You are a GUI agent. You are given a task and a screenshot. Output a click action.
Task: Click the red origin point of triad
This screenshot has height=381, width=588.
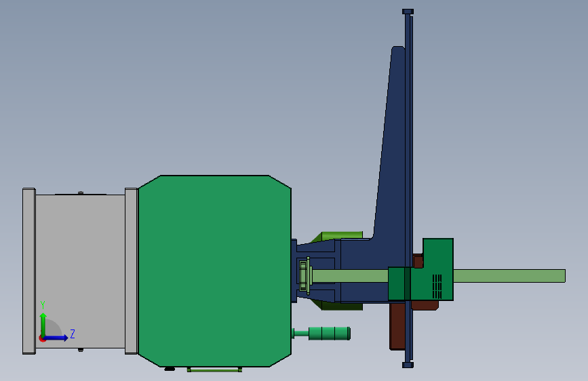tap(42, 338)
